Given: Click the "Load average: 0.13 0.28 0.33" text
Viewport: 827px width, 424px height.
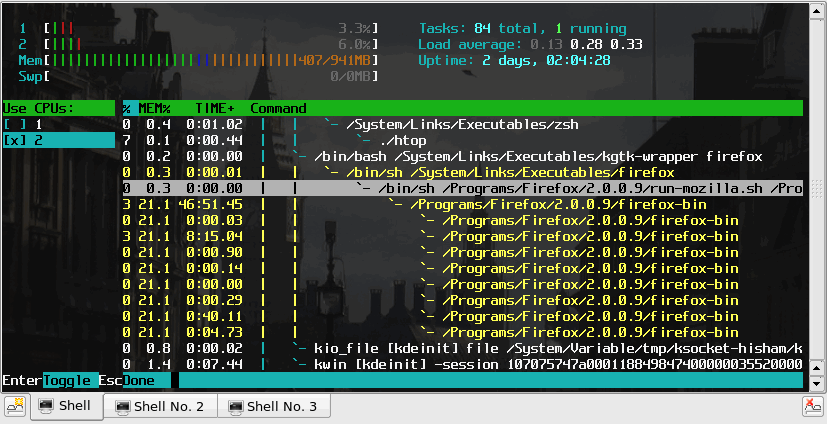Looking at the screenshot, I should click(x=531, y=44).
